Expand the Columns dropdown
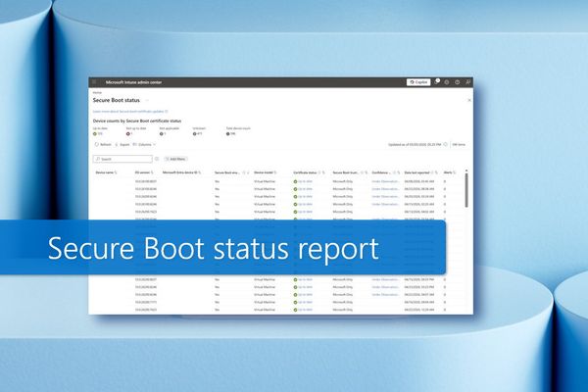 point(144,144)
